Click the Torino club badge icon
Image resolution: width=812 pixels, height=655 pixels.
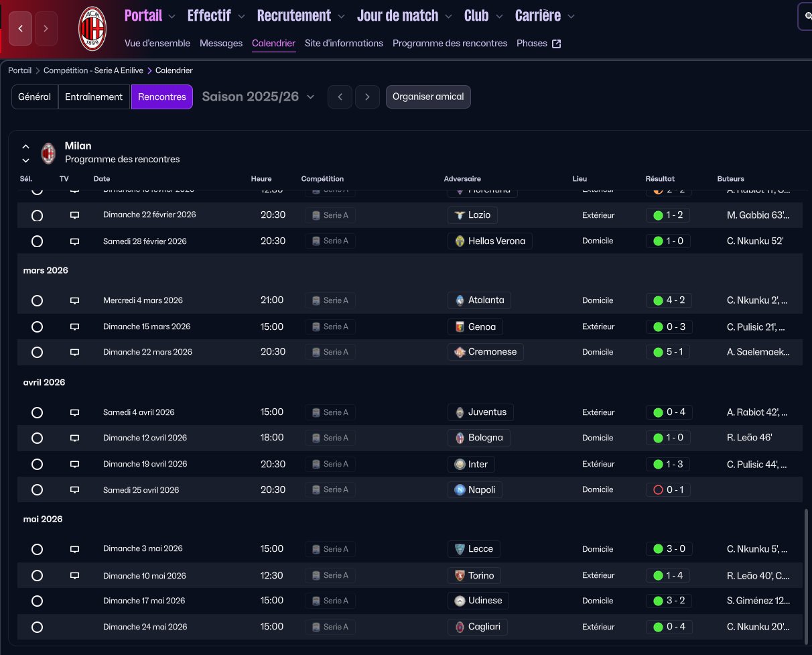460,575
